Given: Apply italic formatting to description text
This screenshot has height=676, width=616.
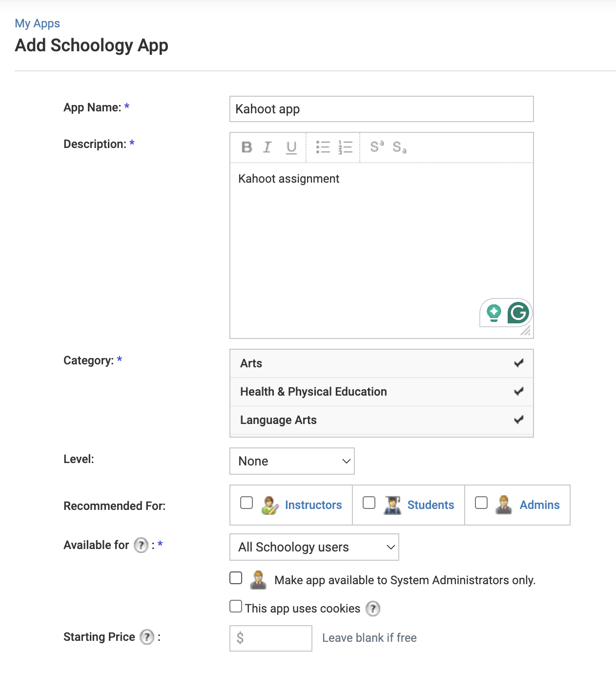Looking at the screenshot, I should (x=267, y=148).
